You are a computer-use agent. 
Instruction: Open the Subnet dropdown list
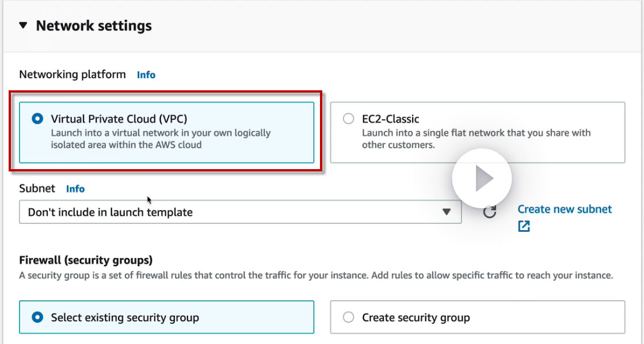[x=230, y=212]
